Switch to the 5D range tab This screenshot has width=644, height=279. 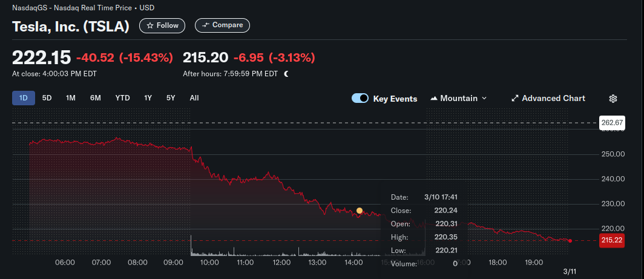47,98
